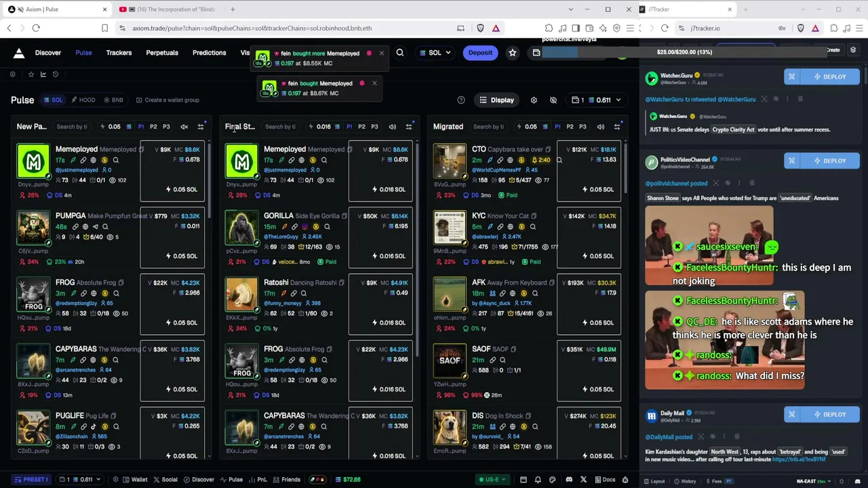
Task: Click Create a wallet group
Action: (167, 100)
